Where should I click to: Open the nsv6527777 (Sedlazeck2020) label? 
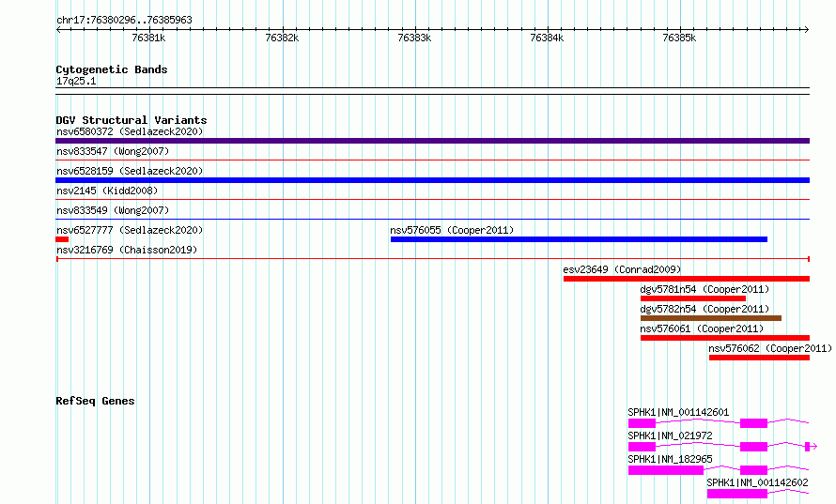coord(130,230)
